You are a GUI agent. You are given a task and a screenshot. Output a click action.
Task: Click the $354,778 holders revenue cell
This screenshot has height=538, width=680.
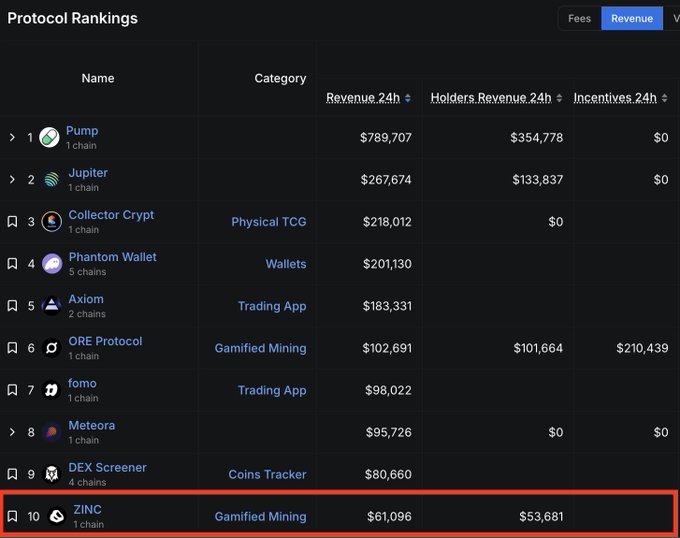point(536,137)
